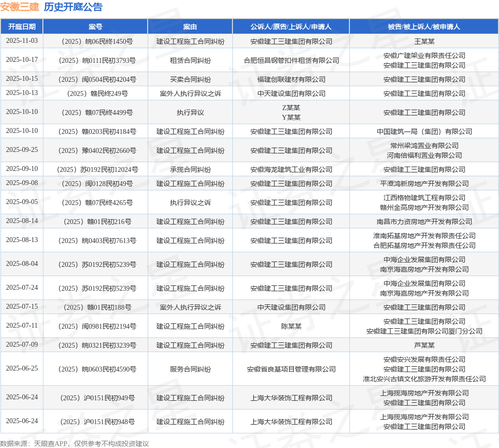
Task: Select case number (2025)皖06民终1450号
Action: (97, 41)
